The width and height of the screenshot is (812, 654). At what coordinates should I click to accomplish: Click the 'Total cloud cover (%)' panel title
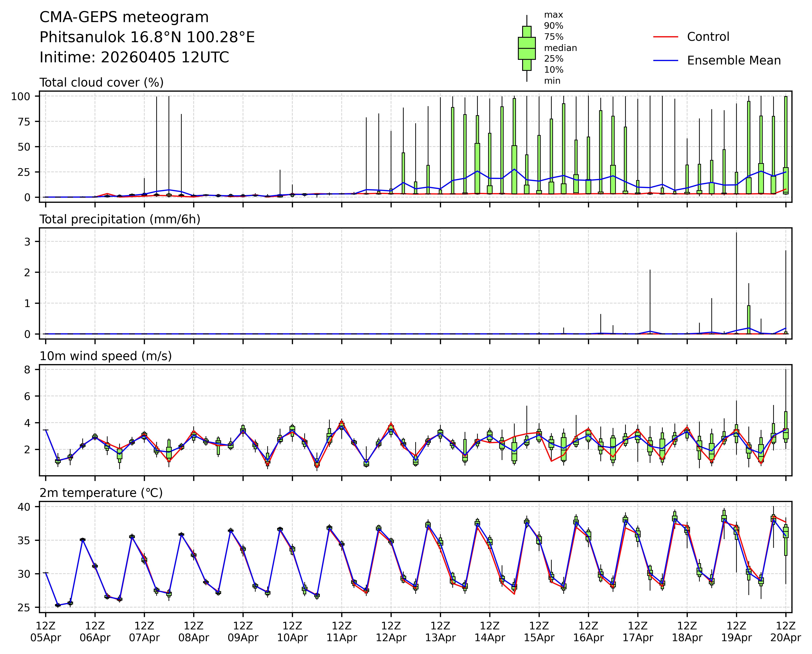pos(101,82)
